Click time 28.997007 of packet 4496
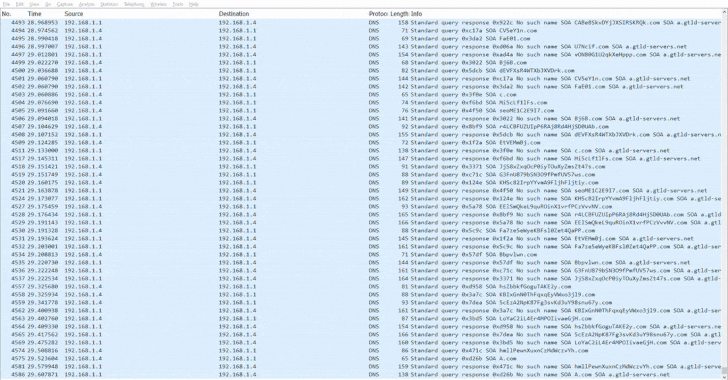This screenshot has width=728, height=380. click(42, 46)
